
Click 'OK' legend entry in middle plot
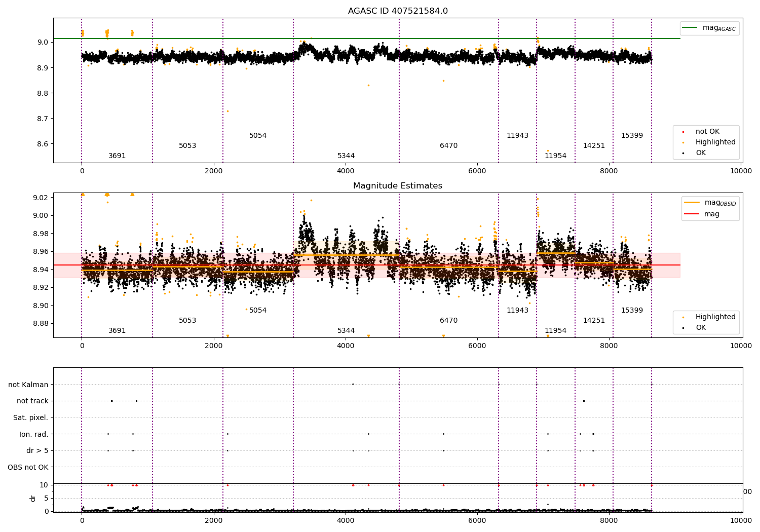click(695, 327)
